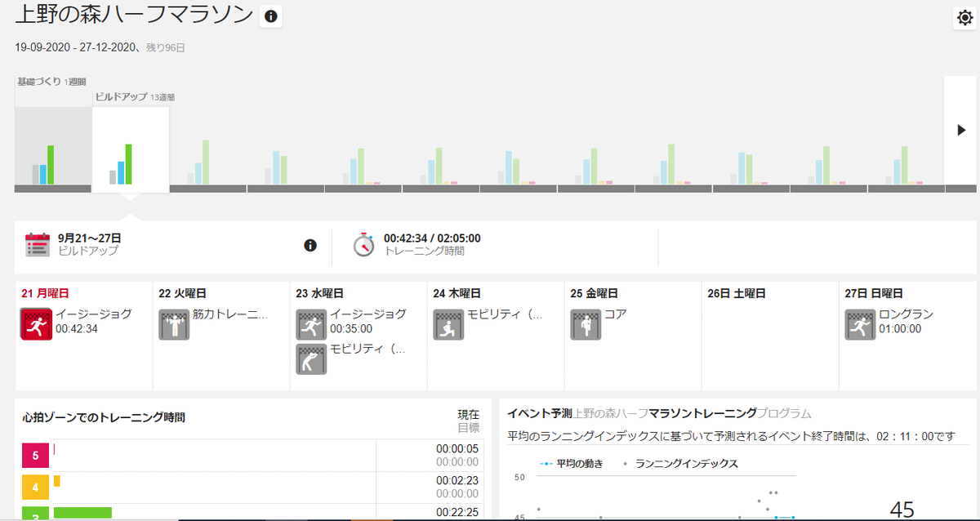Viewport: 980px width, 521px height.
Task: Click 24 木曜日 day header
Action: [x=457, y=293]
